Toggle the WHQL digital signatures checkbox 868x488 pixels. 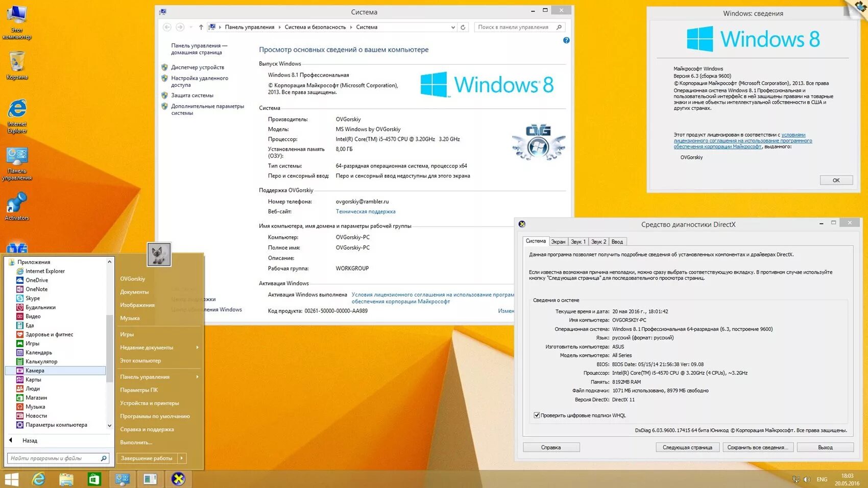coord(537,416)
